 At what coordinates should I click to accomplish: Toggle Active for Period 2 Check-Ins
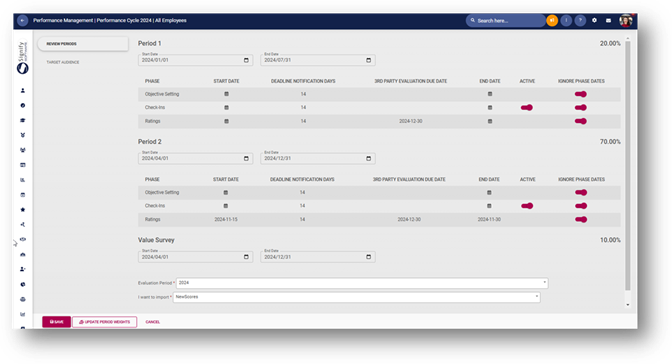click(x=527, y=206)
